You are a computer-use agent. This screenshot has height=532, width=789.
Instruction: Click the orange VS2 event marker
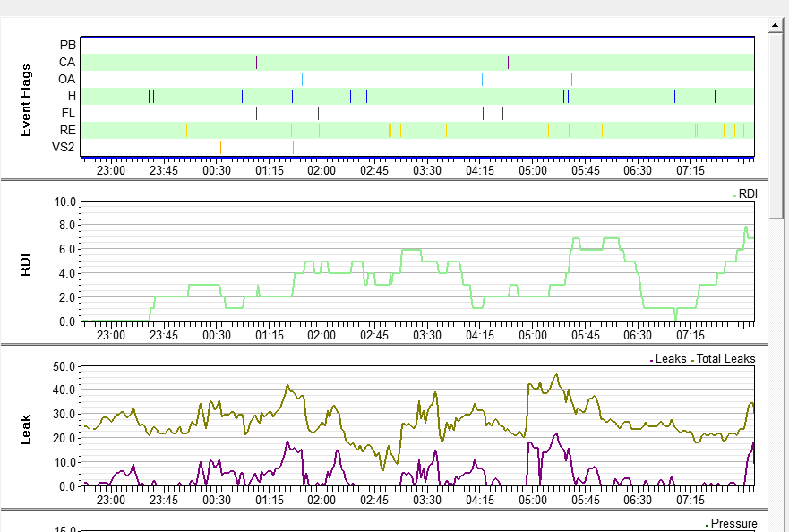(x=220, y=147)
